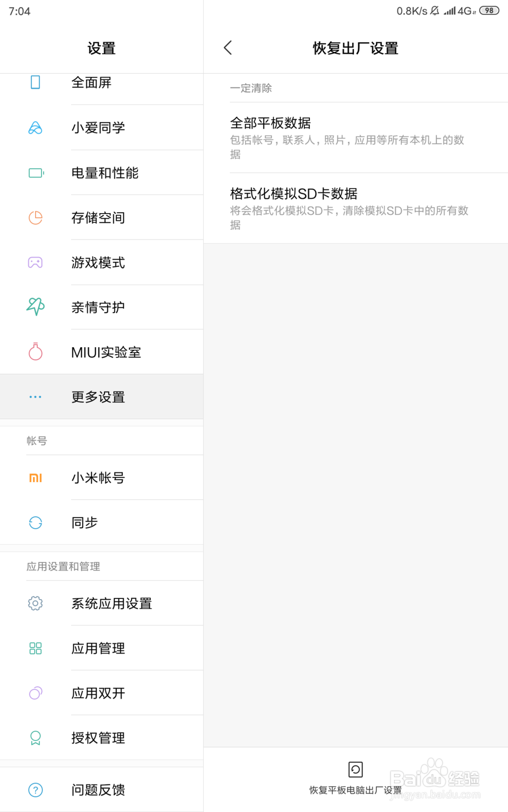
Task: Tap the back arrow in the header
Action: [228, 48]
